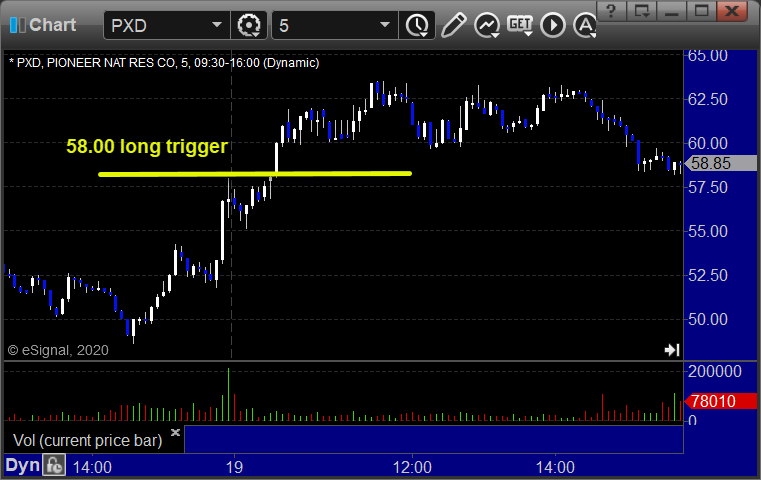The height and width of the screenshot is (480, 761).
Task: Click the Vol (current price bar) label
Action: coord(87,440)
